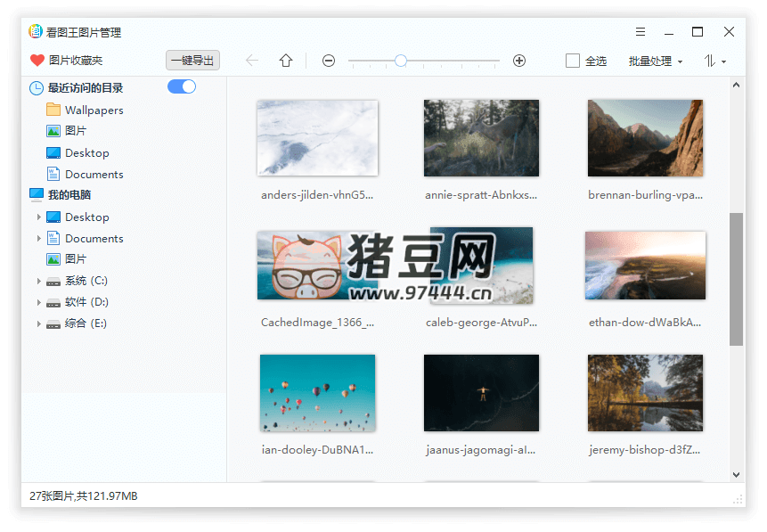The width and height of the screenshot is (767, 532).
Task: Select the jaanus-jagomagi dark water thumbnail
Action: coord(481,393)
